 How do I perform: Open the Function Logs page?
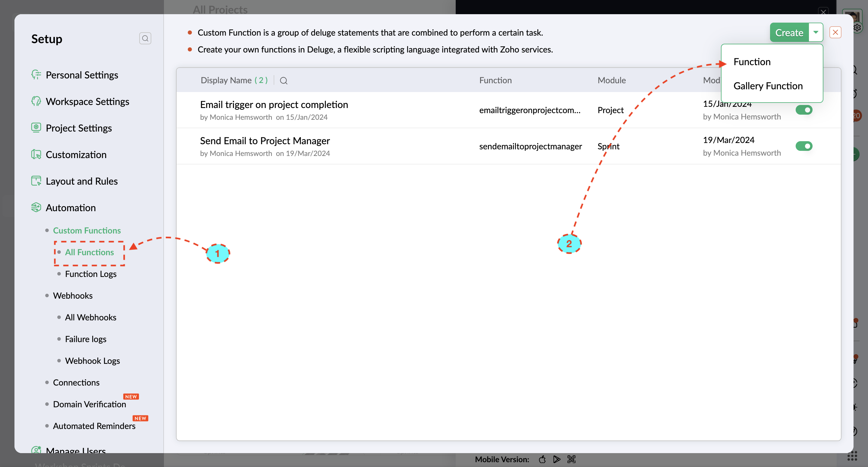click(91, 274)
